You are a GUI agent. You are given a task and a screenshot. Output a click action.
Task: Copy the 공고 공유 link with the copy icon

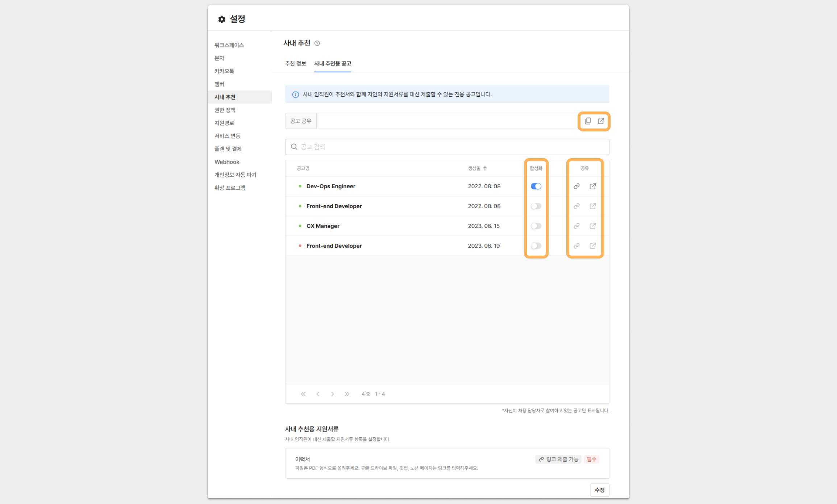click(588, 121)
